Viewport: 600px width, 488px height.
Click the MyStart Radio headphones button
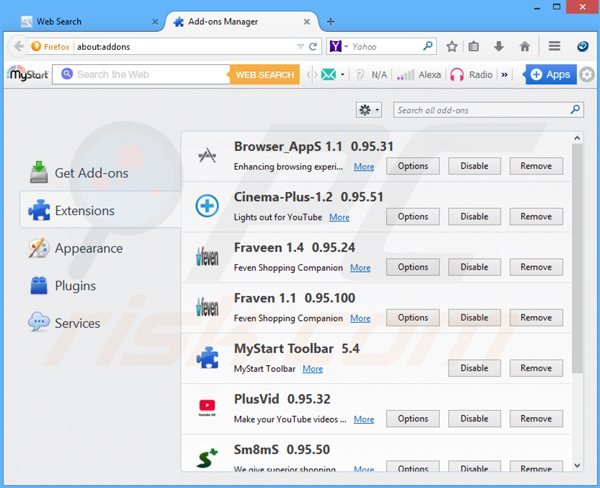point(471,75)
